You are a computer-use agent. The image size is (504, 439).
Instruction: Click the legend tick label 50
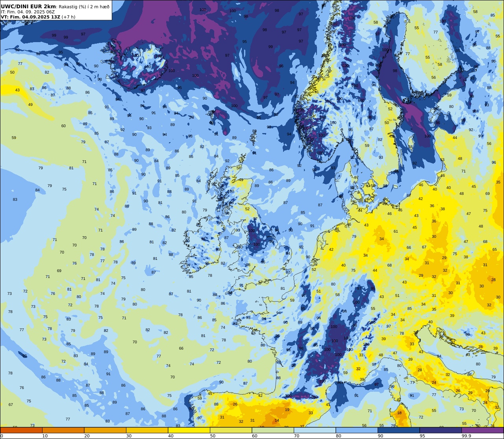tap(213, 436)
